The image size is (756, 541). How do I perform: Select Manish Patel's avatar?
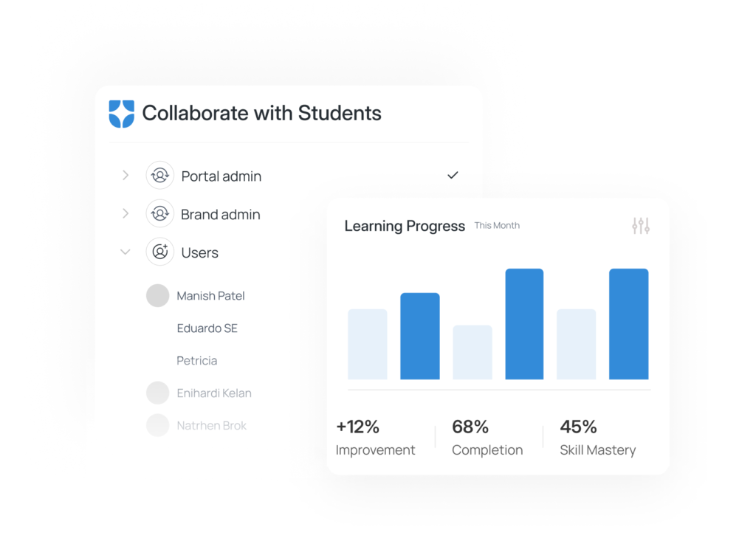[x=158, y=295]
